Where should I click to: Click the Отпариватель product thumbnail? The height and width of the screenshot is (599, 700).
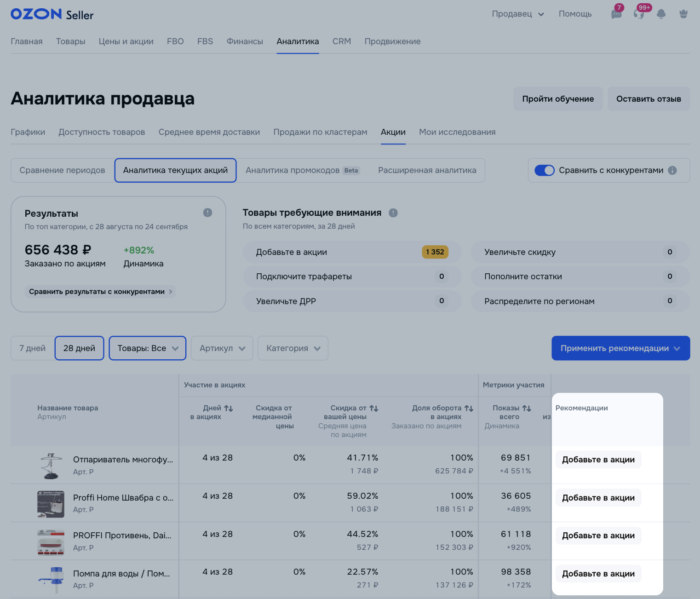pyautogui.click(x=51, y=466)
